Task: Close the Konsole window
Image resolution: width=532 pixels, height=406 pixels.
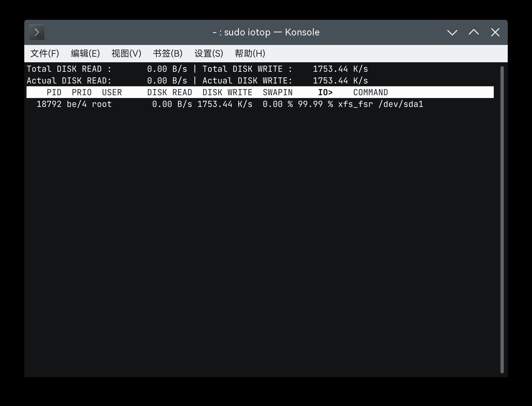Action: point(495,32)
